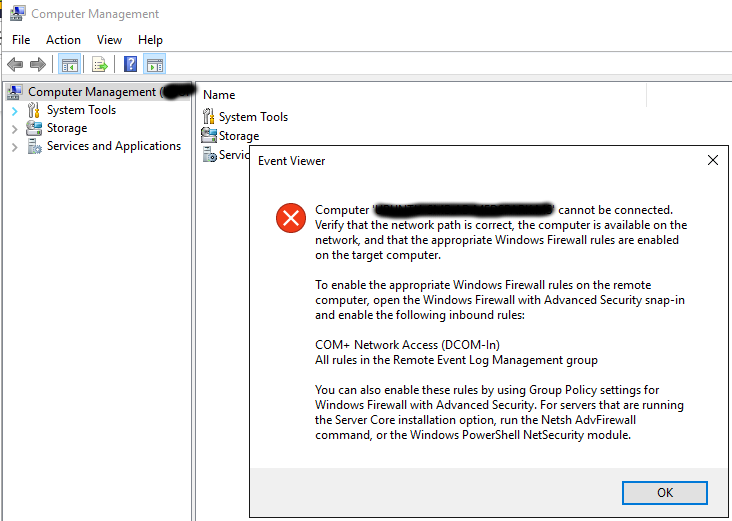Expand the Storage tree node

click(x=14, y=129)
